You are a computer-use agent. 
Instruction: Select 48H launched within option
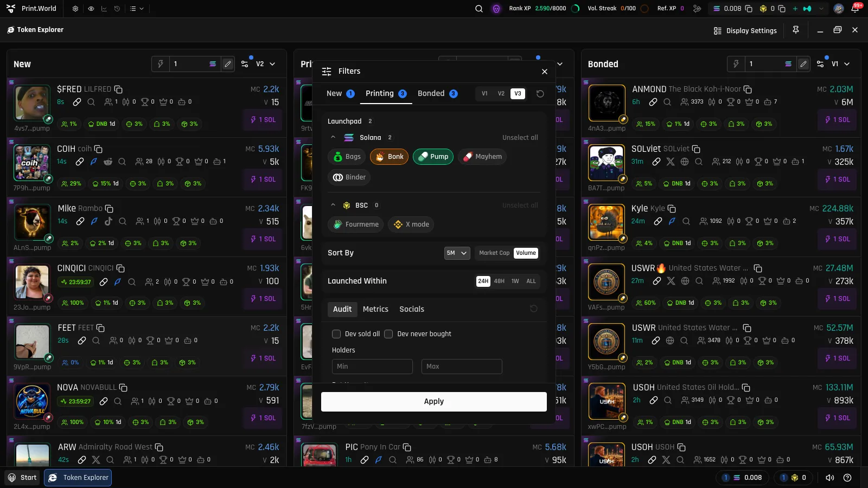click(x=499, y=281)
